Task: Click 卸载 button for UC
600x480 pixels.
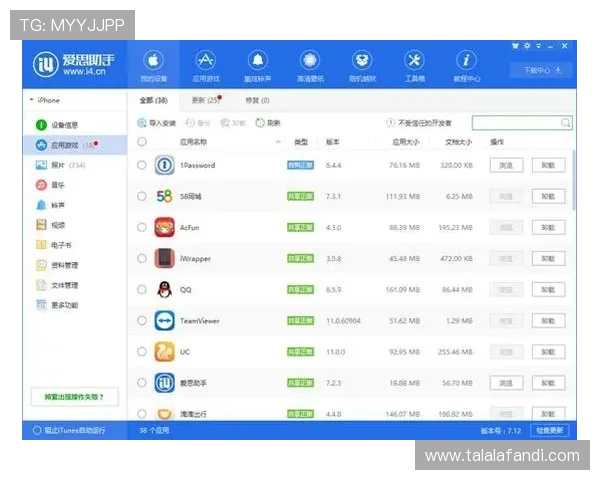Action: pos(548,352)
